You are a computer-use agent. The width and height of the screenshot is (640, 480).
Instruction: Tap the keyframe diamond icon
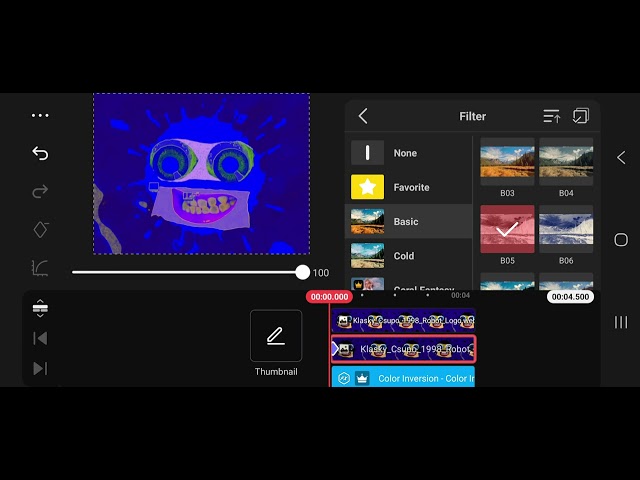[x=40, y=229]
